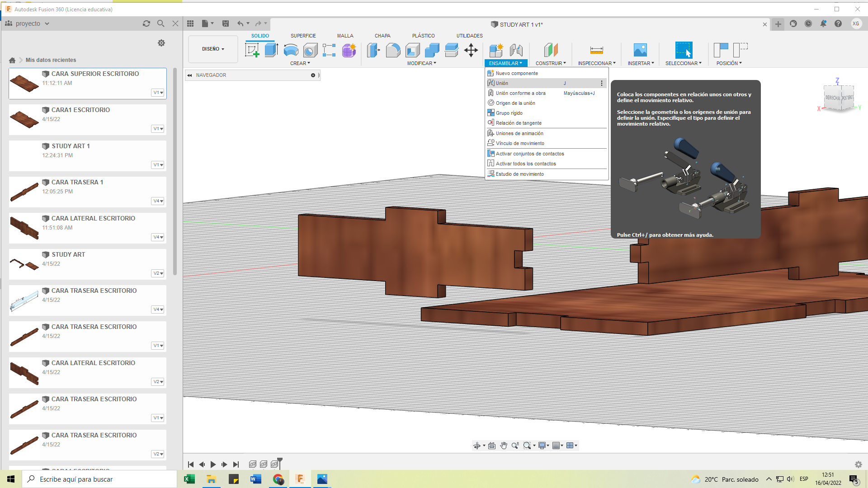This screenshot has width=868, height=488.
Task: Select the Inspeccionar dropdown menu
Action: [x=596, y=63]
